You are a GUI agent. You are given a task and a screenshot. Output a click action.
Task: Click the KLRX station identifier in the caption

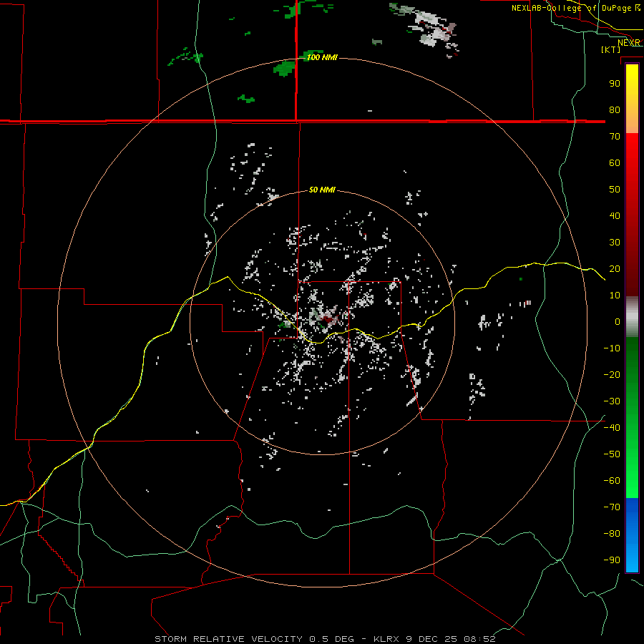386,639
